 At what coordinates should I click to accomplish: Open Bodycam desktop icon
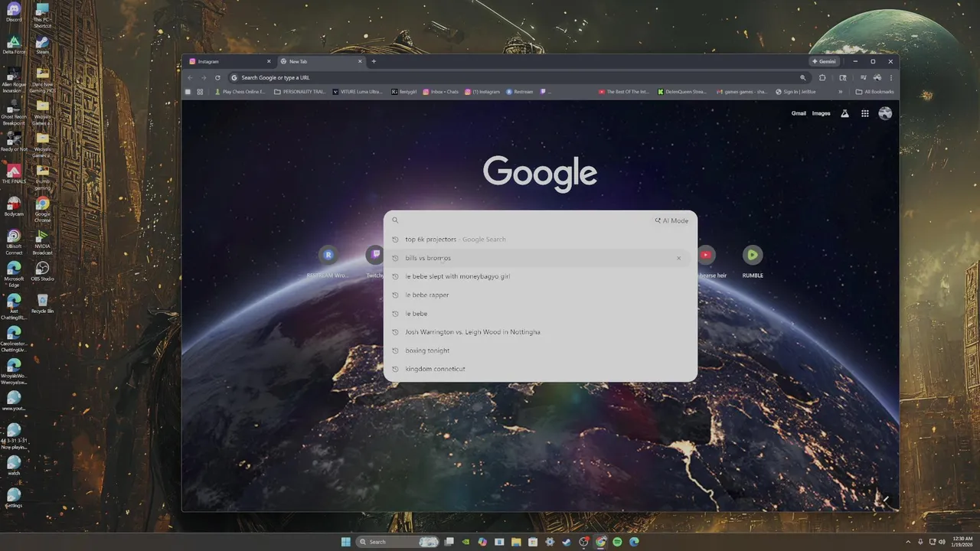[x=13, y=207]
